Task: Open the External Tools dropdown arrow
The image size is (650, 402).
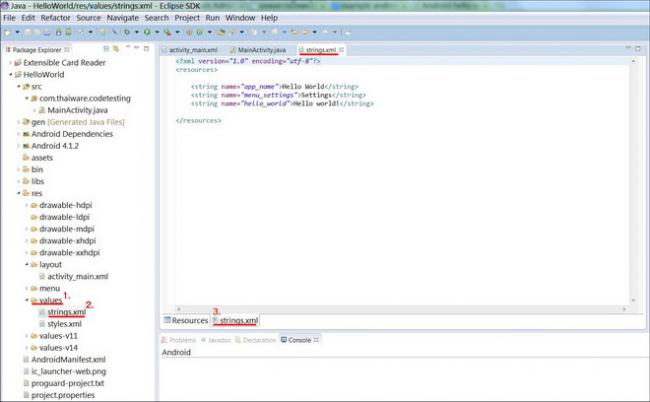Action: click(x=177, y=32)
